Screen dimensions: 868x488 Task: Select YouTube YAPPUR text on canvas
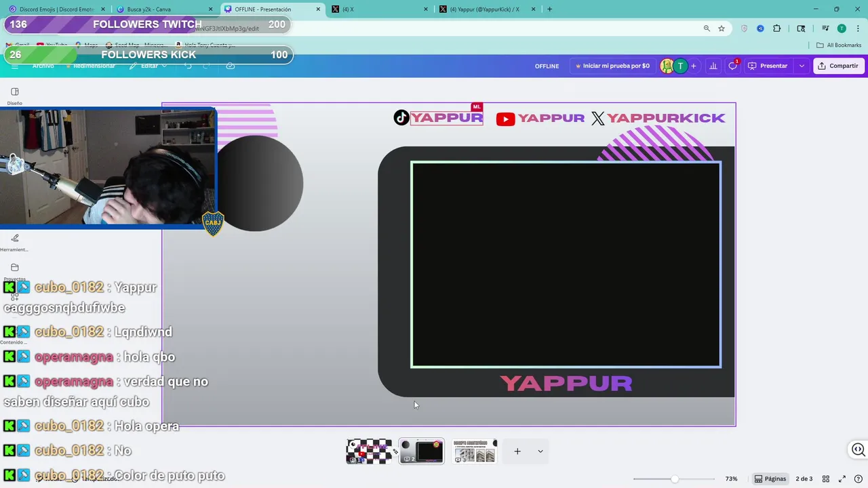pos(551,118)
